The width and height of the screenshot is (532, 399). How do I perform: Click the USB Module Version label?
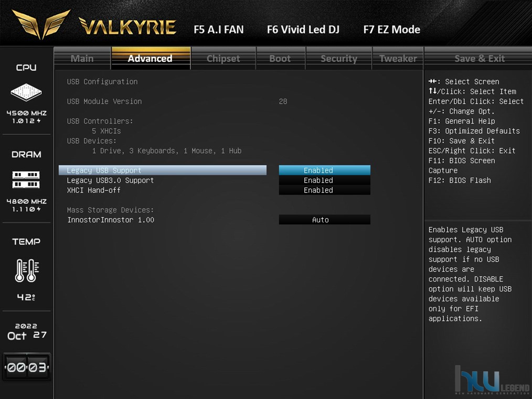tap(104, 101)
